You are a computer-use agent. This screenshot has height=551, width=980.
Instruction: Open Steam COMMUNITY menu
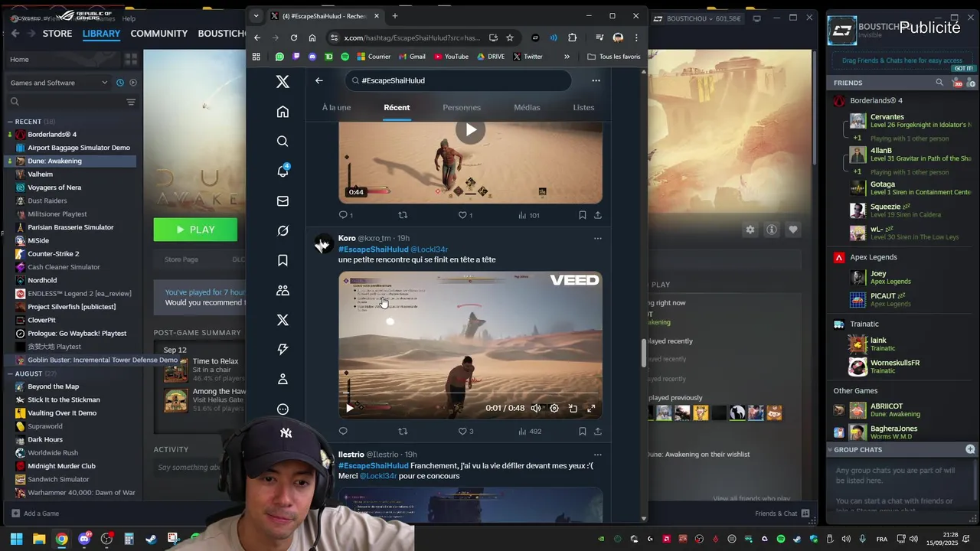tap(158, 34)
